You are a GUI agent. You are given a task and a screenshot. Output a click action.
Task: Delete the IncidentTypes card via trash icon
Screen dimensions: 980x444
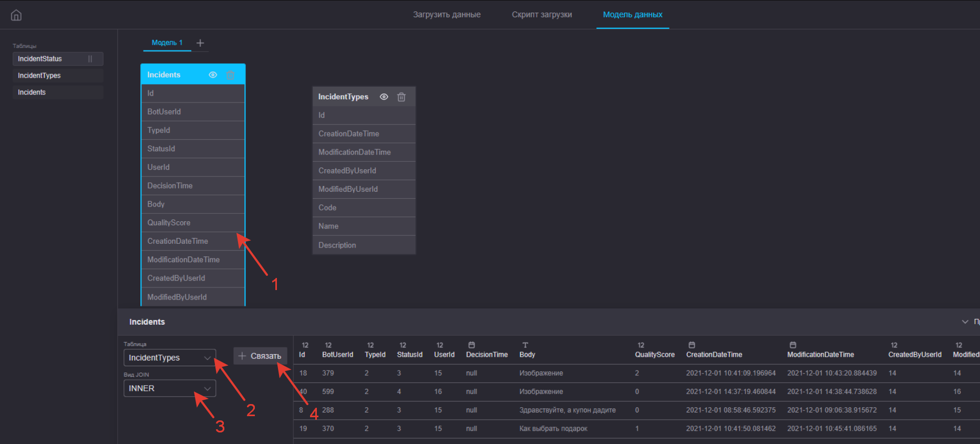tap(401, 97)
